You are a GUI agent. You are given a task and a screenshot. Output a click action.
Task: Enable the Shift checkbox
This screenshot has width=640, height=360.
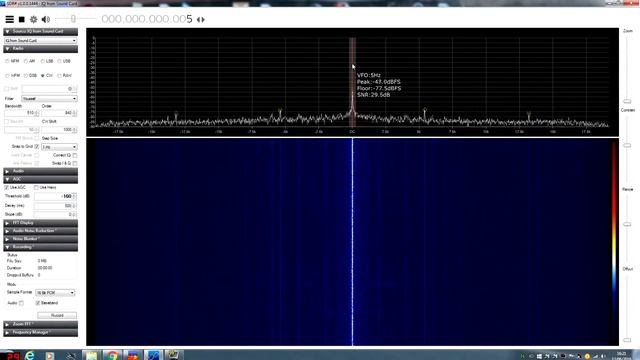(7, 89)
